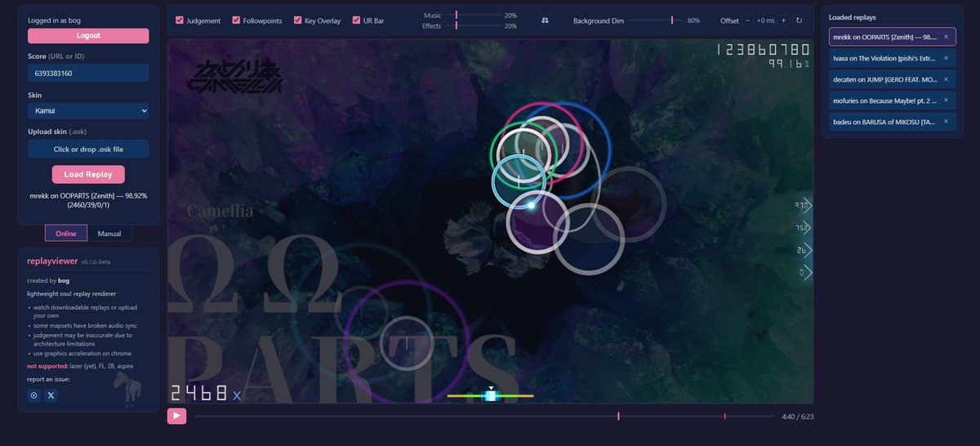Click the UR bar hit error meter
This screenshot has width=980, height=446.
point(490,395)
